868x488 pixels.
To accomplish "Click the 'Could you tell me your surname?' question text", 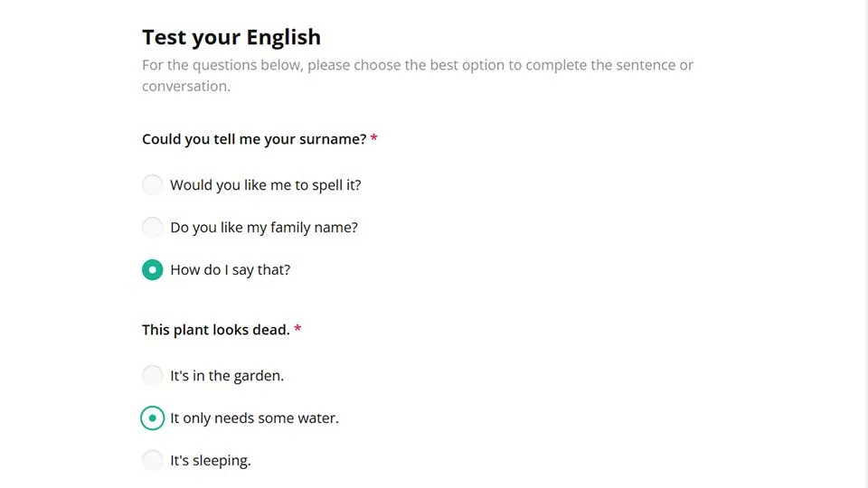I will click(x=254, y=139).
